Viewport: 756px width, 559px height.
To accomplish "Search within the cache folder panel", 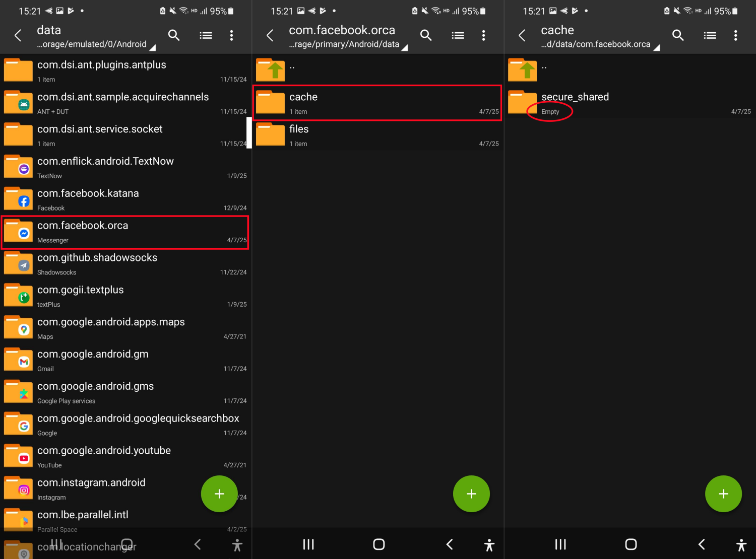I will point(678,35).
